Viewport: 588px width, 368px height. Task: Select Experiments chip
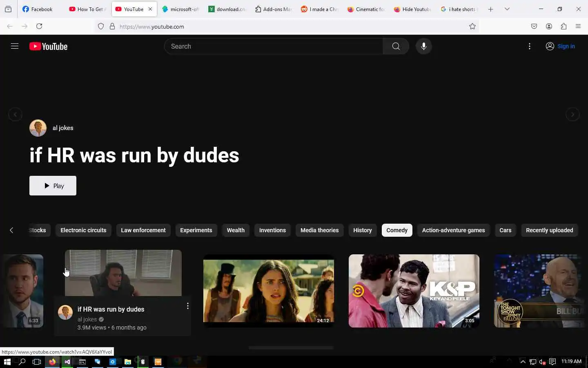click(196, 230)
